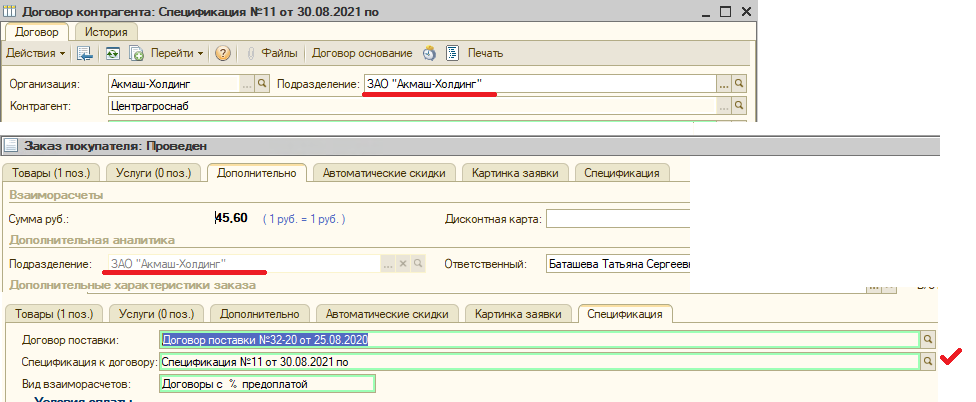Viewport: 976px width, 402px height.
Task: Click the magnifier icon beside Организация field
Action: [262, 83]
